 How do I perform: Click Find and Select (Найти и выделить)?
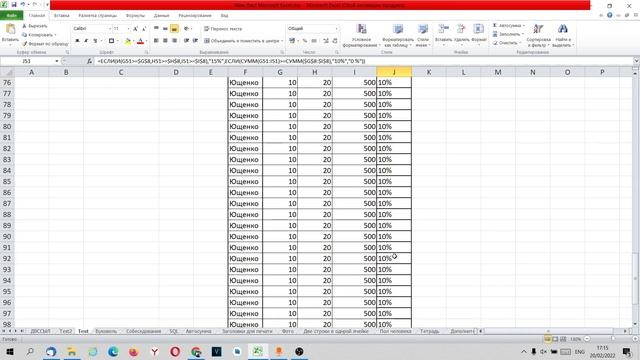[563, 36]
